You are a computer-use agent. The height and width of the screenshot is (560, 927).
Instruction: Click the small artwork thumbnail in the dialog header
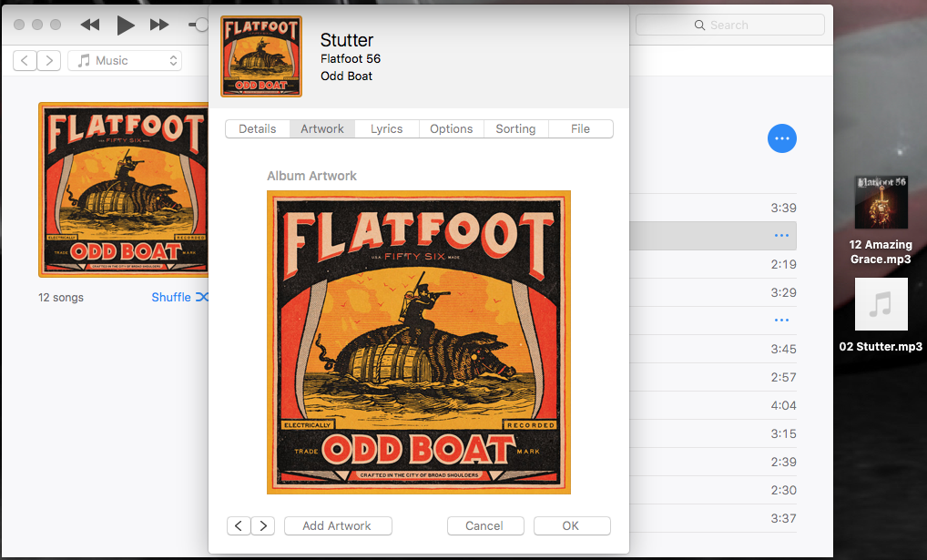pos(261,56)
